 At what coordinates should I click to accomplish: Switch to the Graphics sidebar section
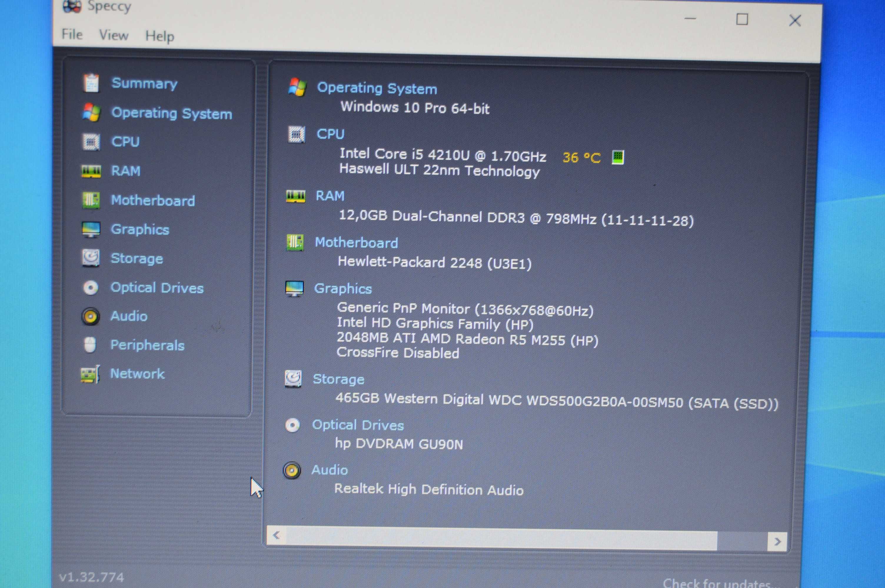[140, 230]
